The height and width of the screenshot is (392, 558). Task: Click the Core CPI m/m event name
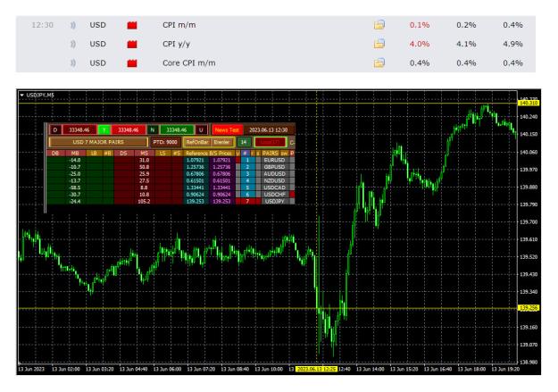(189, 63)
